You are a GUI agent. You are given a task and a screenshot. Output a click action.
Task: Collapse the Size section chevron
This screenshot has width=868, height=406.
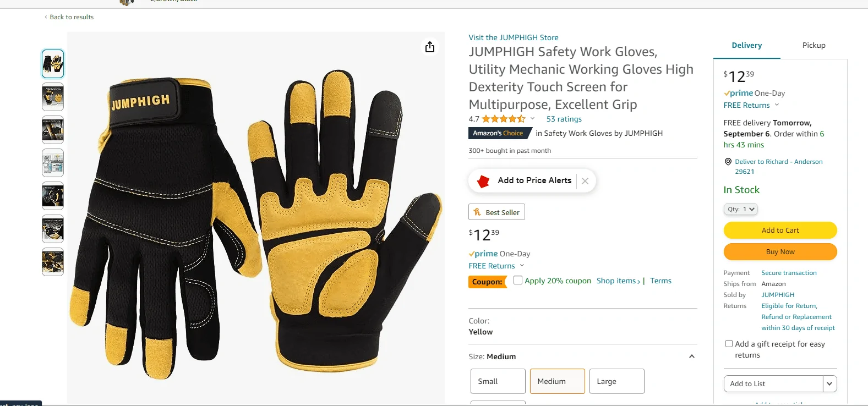[692, 356]
